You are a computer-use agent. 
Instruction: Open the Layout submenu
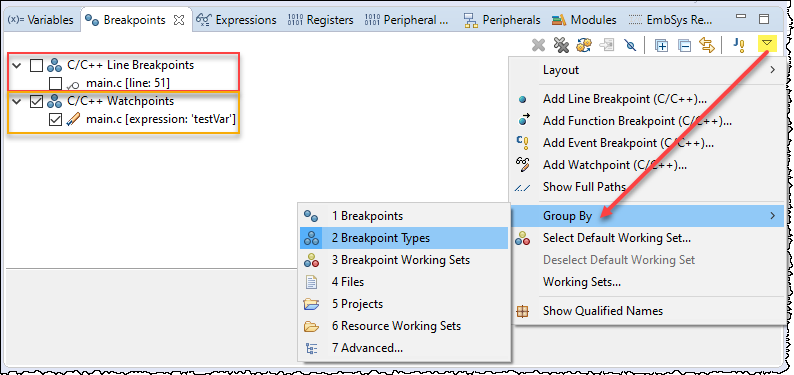646,70
